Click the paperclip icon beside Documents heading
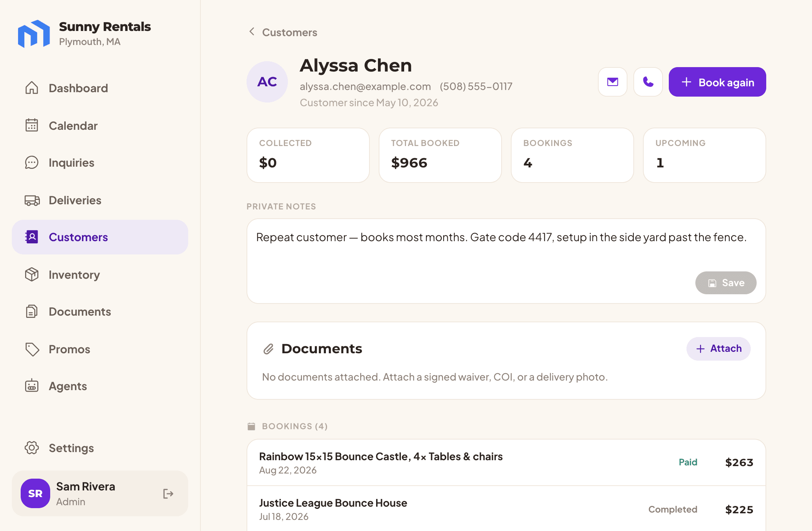 point(268,349)
